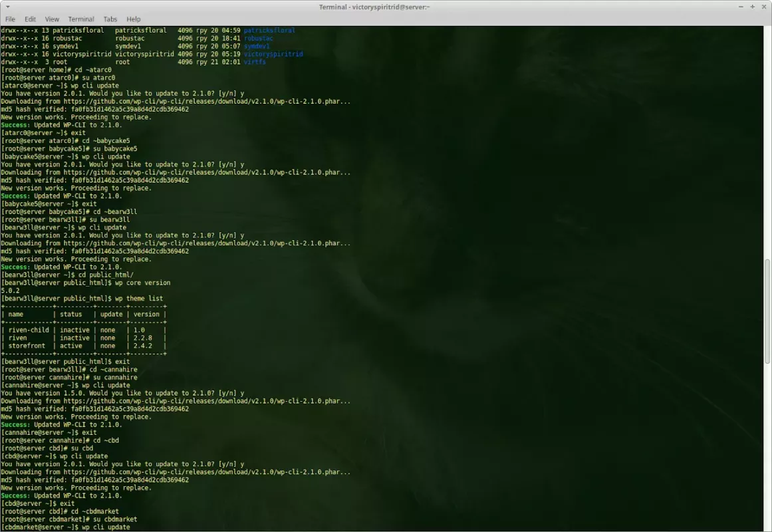772x532 pixels.
Task: Open the Help menu
Action: tap(134, 19)
